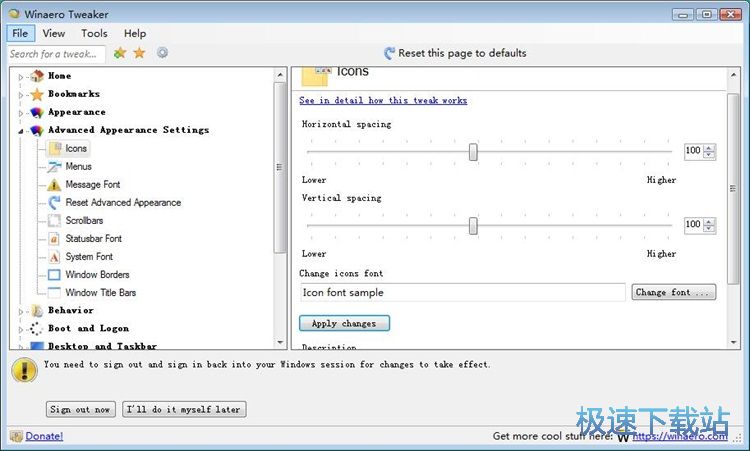Screen dimensions: 750x451
Task: Click the Behavior icon in tree
Action: tap(37, 311)
